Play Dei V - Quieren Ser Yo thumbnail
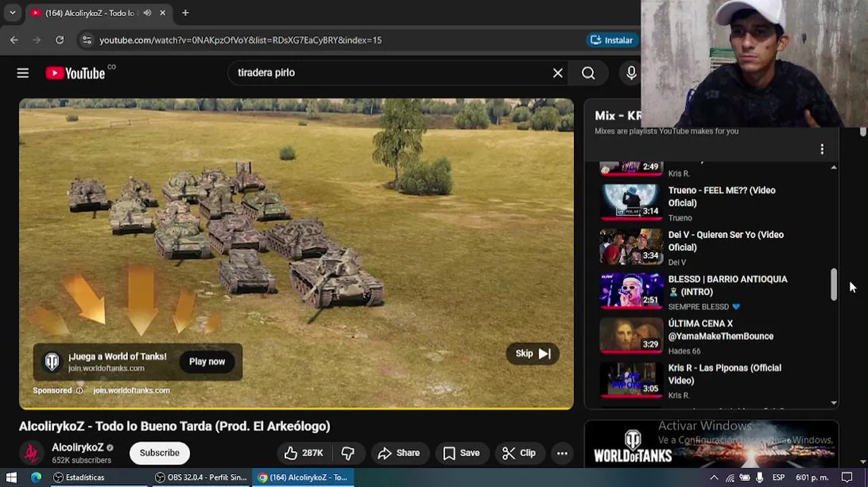Viewport: 868px width, 487px height. pyautogui.click(x=631, y=246)
